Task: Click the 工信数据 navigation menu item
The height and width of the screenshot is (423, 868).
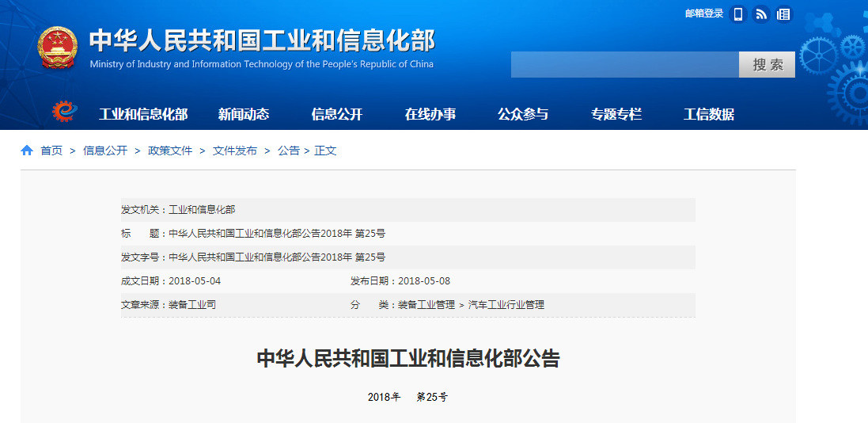Action: pyautogui.click(x=709, y=114)
